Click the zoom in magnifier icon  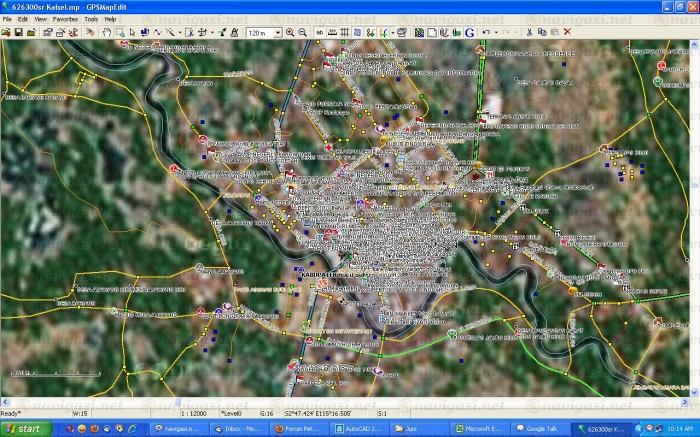pos(290,32)
